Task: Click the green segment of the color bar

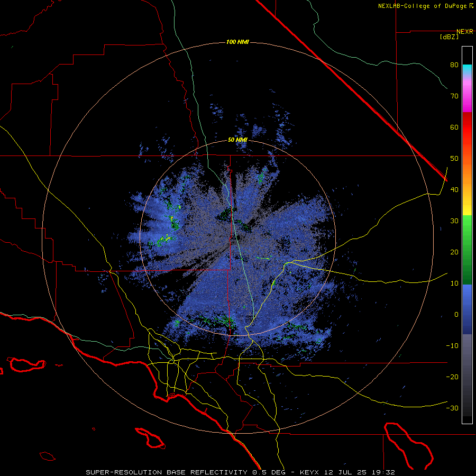Action: [467, 250]
